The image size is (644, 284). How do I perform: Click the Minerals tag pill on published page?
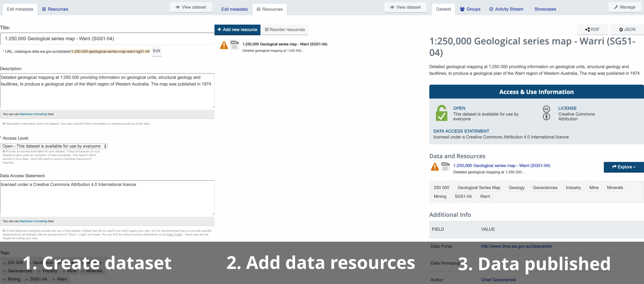click(x=615, y=188)
